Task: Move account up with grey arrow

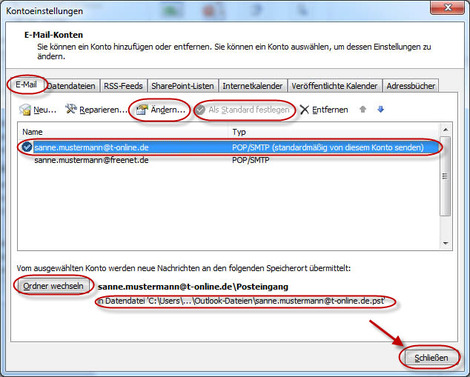Action: coord(363,109)
